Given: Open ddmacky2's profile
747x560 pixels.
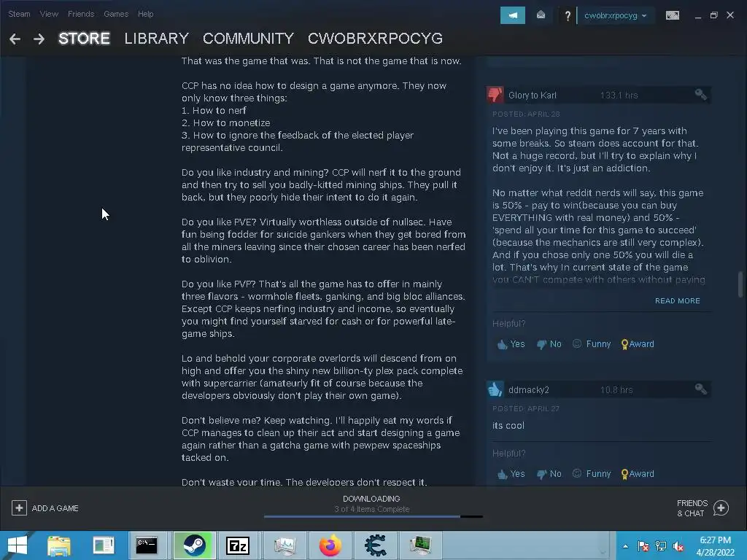Looking at the screenshot, I should (528, 390).
